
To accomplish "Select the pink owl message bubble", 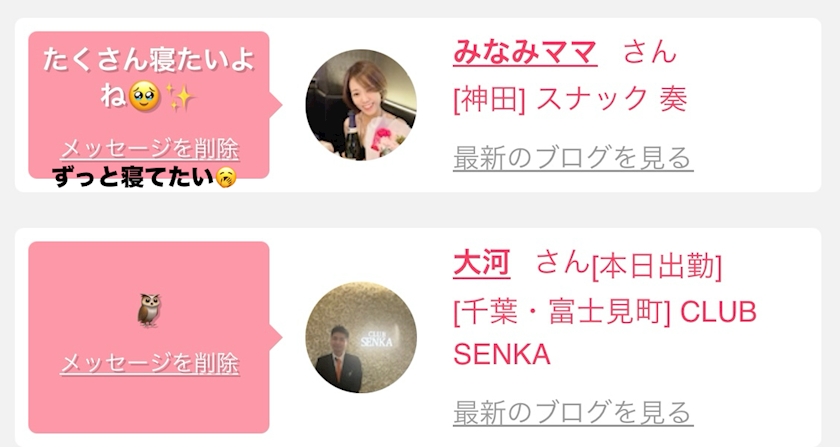I will click(149, 337).
